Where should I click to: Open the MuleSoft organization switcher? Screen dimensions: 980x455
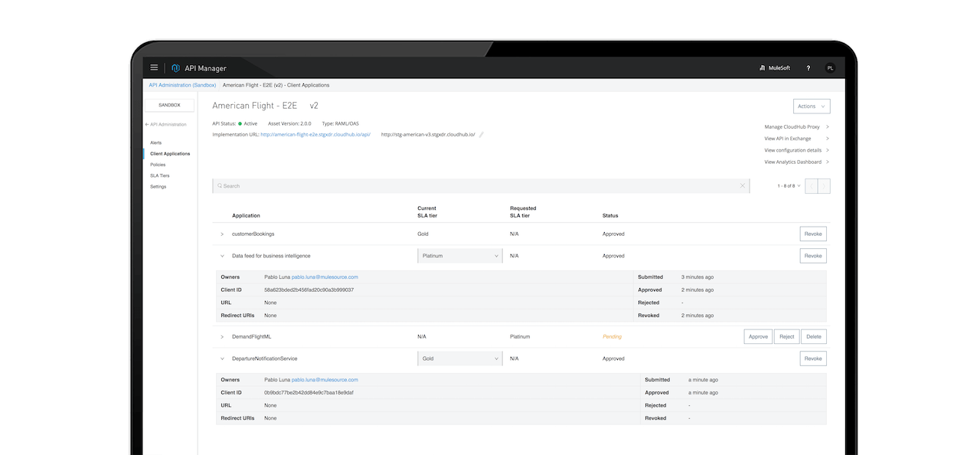coord(774,68)
